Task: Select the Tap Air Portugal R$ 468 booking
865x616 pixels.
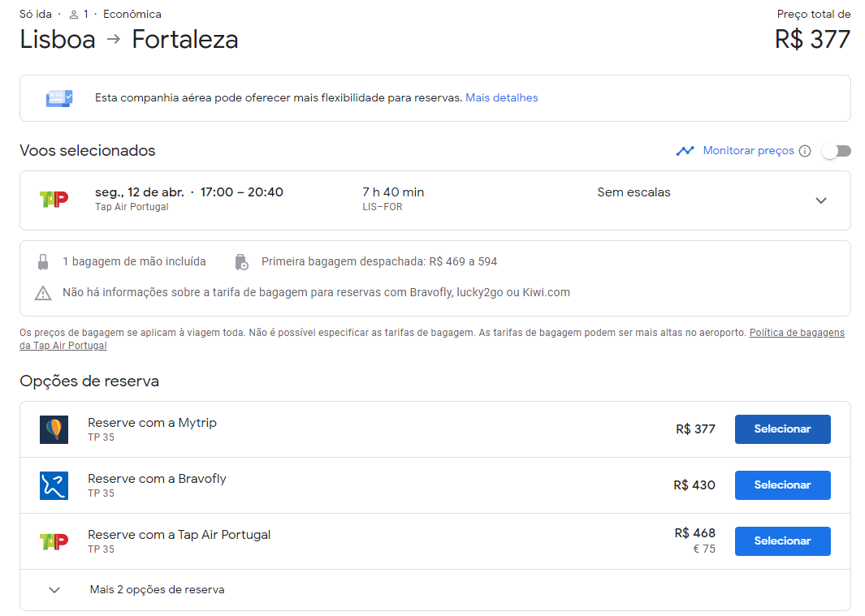Action: click(782, 541)
